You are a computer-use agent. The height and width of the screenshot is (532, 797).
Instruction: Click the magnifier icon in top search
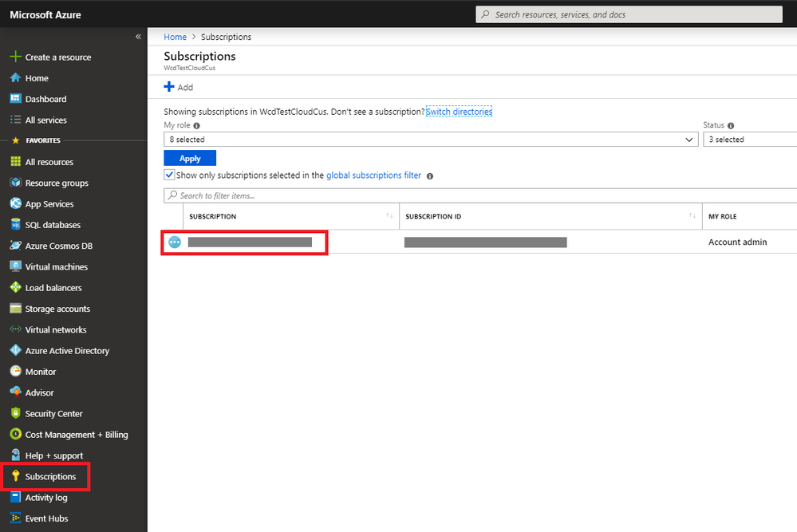(485, 14)
